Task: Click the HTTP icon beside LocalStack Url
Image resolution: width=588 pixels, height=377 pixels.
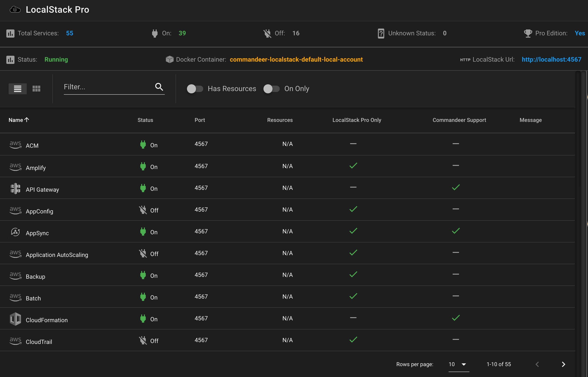Action: pos(465,60)
